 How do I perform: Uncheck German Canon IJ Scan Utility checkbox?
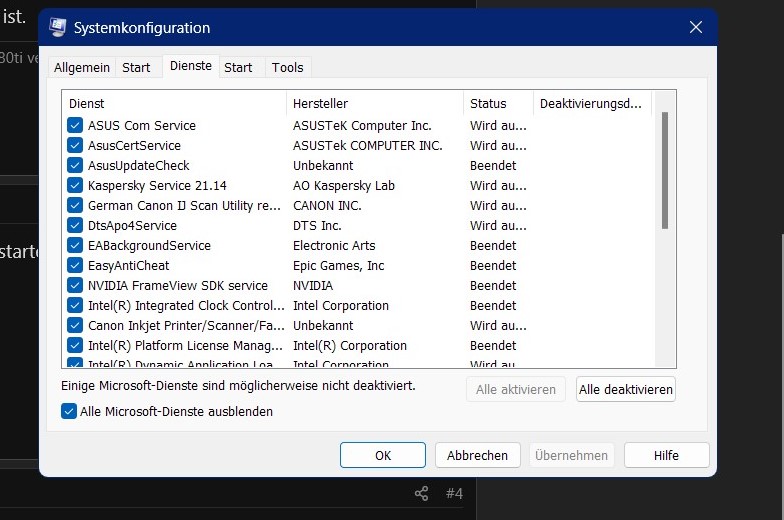75,206
